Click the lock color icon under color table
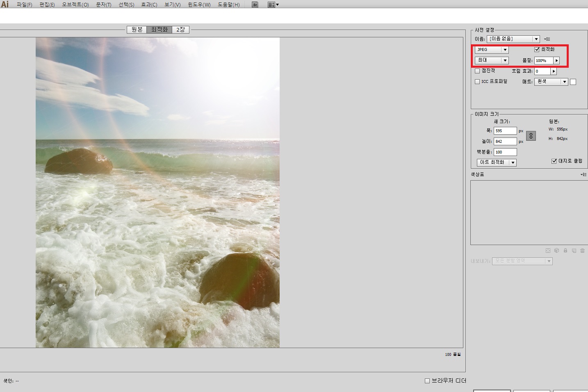Viewport: 588px width, 392px height. 565,250
